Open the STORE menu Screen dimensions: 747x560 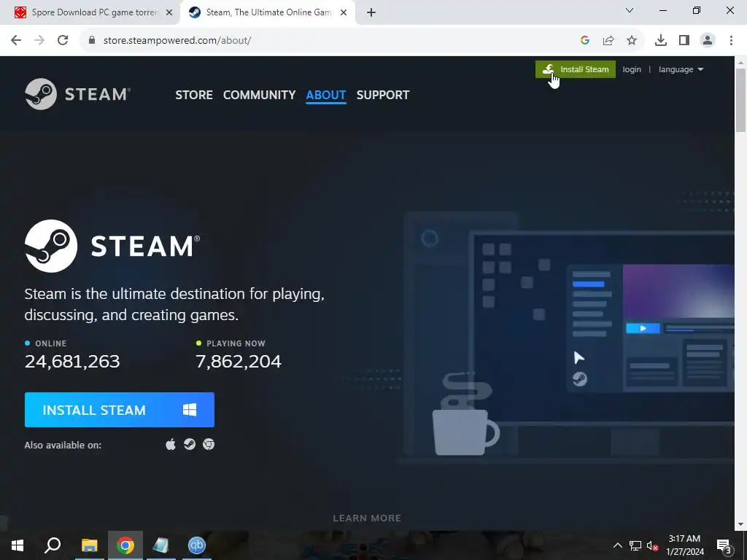click(x=194, y=95)
